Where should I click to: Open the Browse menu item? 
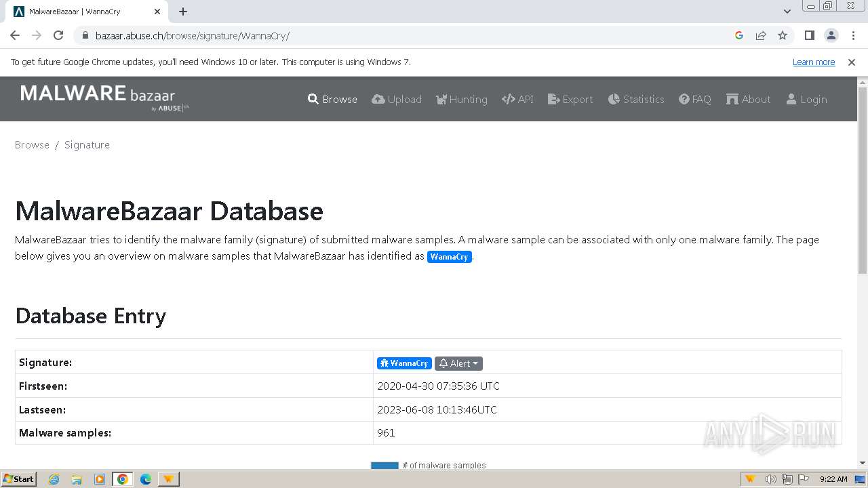click(332, 99)
